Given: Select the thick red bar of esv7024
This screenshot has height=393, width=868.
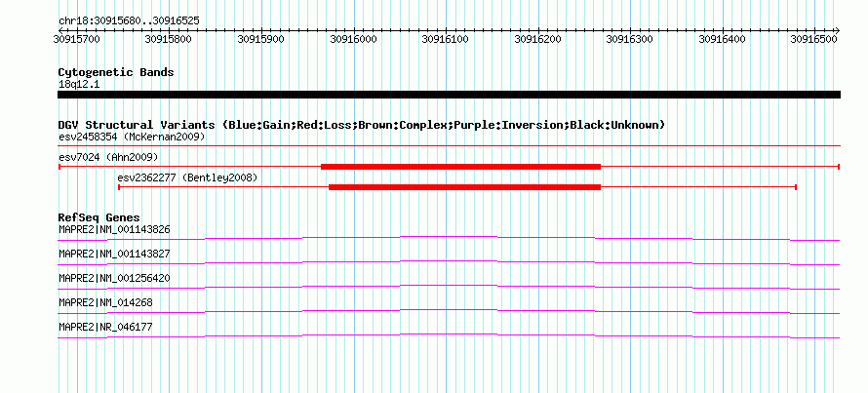Looking at the screenshot, I should pyautogui.click(x=460, y=167).
